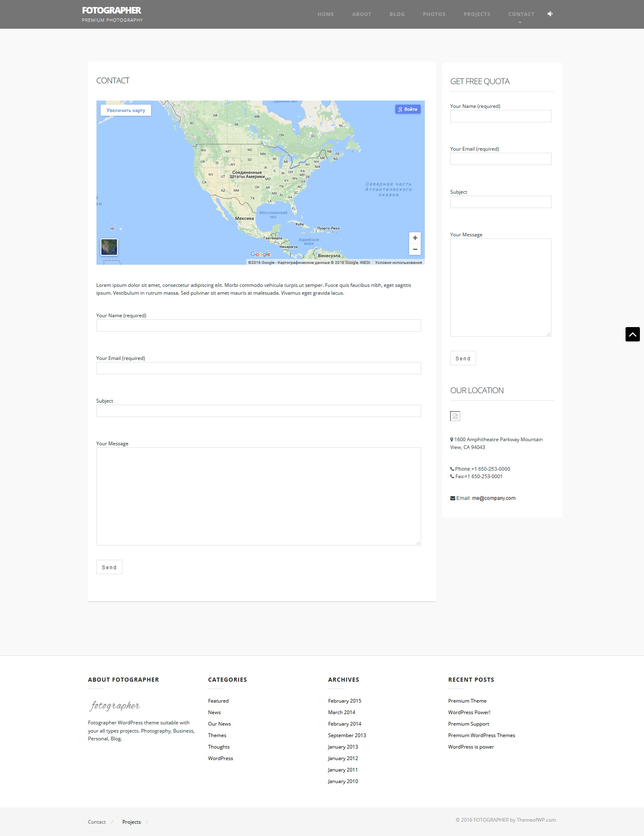Open the WordPress category
The height and width of the screenshot is (836, 644).
220,758
